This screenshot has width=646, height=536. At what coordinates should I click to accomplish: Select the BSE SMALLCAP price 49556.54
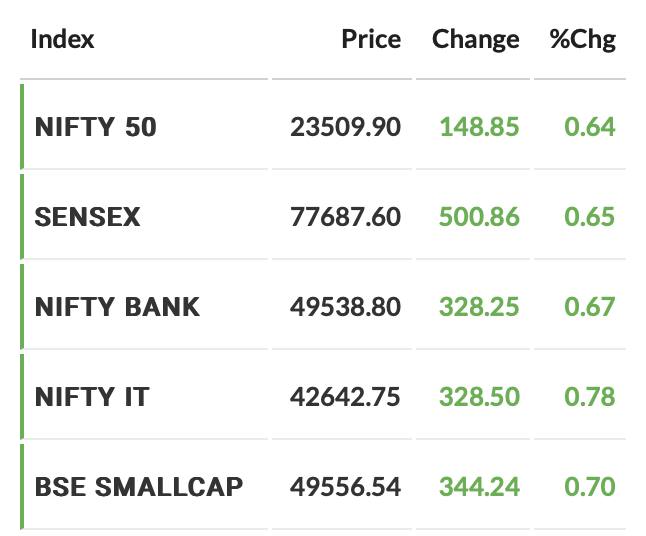(x=345, y=487)
